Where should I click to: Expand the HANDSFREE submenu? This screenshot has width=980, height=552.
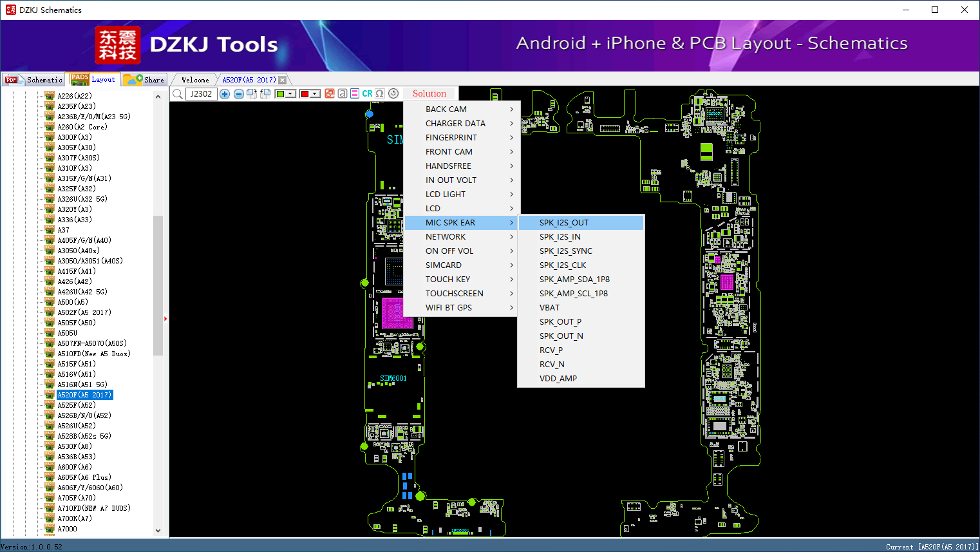tap(462, 166)
